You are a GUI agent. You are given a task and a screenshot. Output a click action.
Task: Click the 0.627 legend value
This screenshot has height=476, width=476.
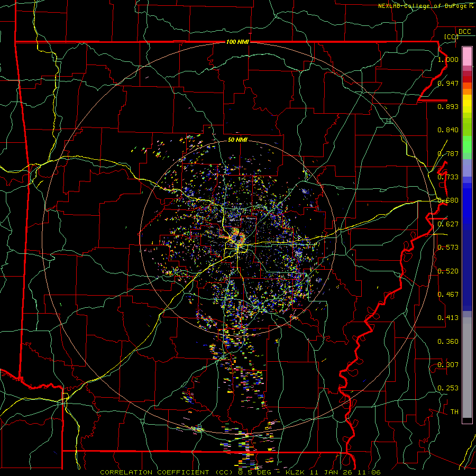448,224
